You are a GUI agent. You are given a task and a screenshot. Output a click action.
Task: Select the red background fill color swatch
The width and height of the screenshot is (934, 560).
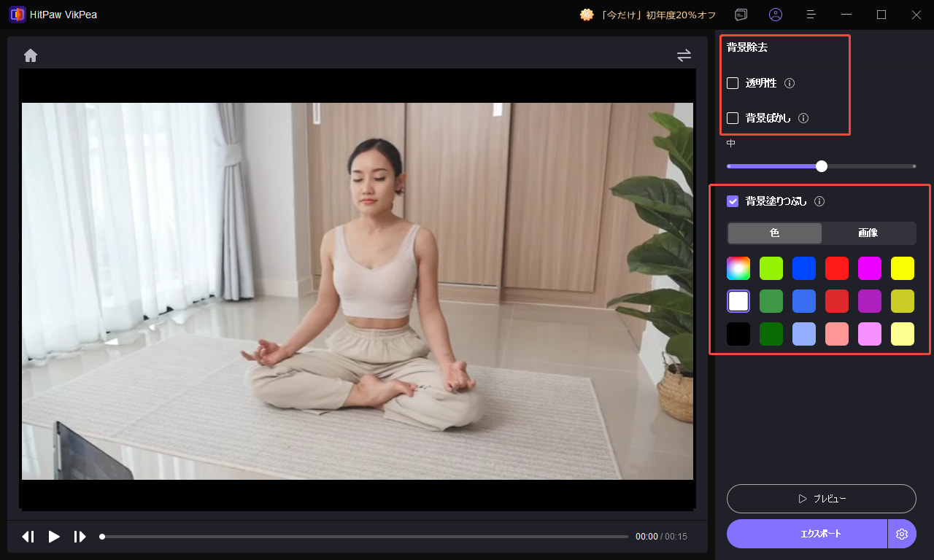click(836, 268)
